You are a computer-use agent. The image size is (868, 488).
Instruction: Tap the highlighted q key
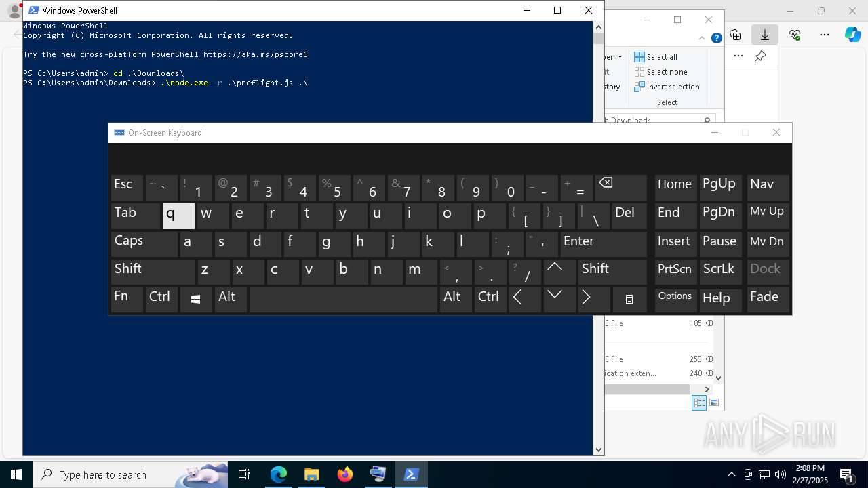tap(178, 216)
